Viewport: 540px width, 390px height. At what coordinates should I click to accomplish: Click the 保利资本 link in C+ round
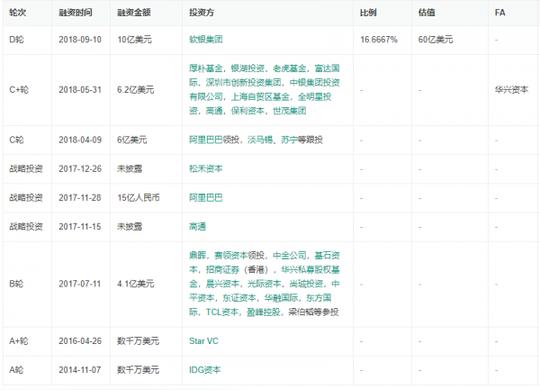pos(248,111)
